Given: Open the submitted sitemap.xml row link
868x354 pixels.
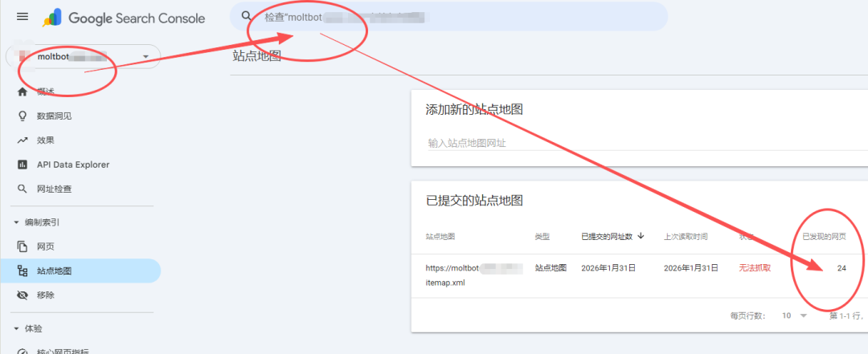Looking at the screenshot, I should click(x=474, y=275).
